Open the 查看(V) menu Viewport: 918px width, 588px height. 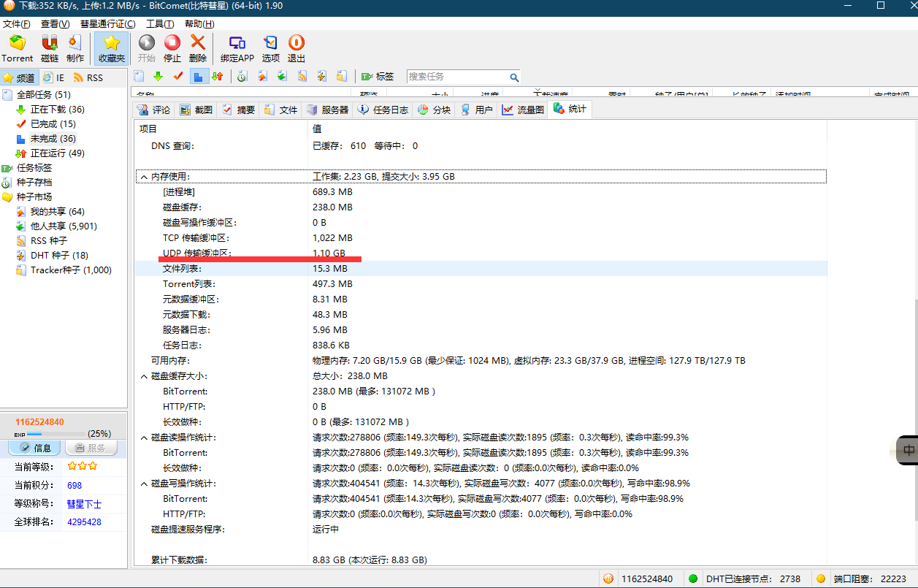56,24
